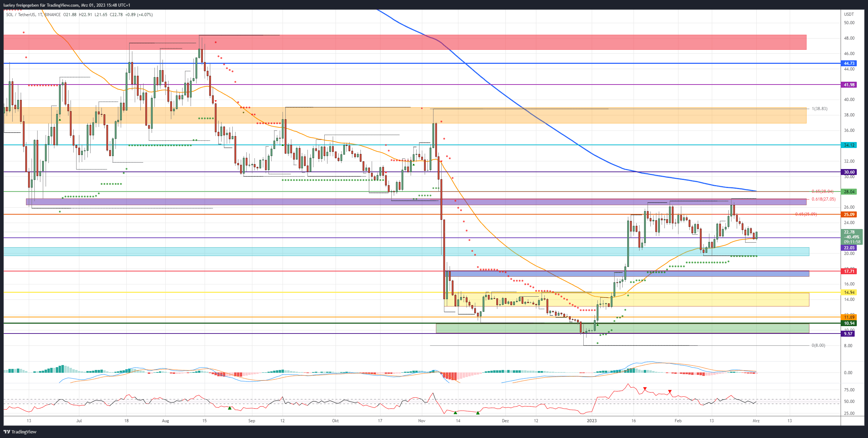Click the 36.00 tick on the price axis
The width and height of the screenshot is (868, 438).
(849, 130)
